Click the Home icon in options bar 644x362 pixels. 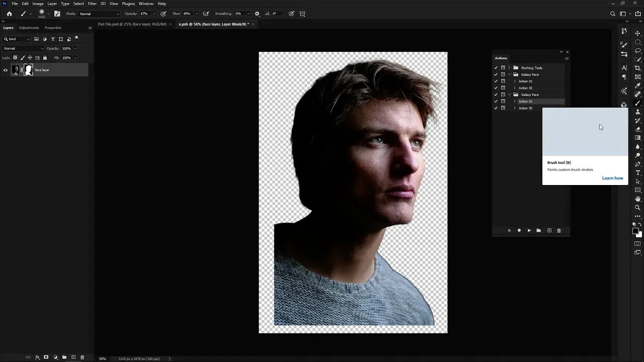(9, 14)
